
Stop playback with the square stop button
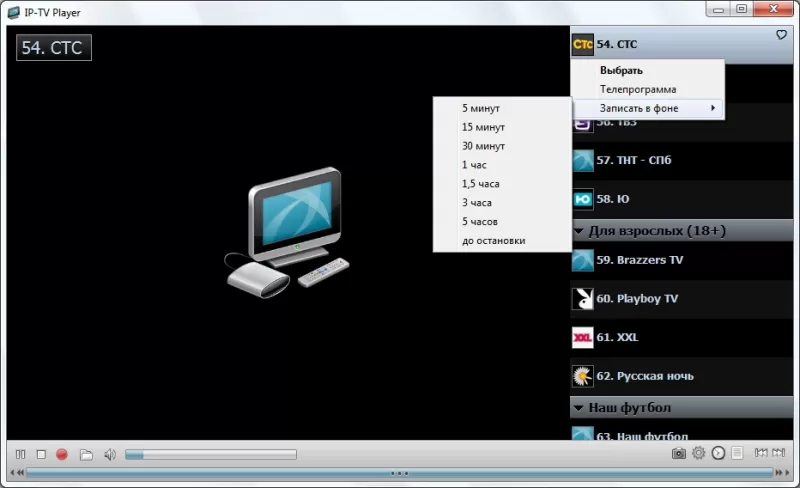41,454
